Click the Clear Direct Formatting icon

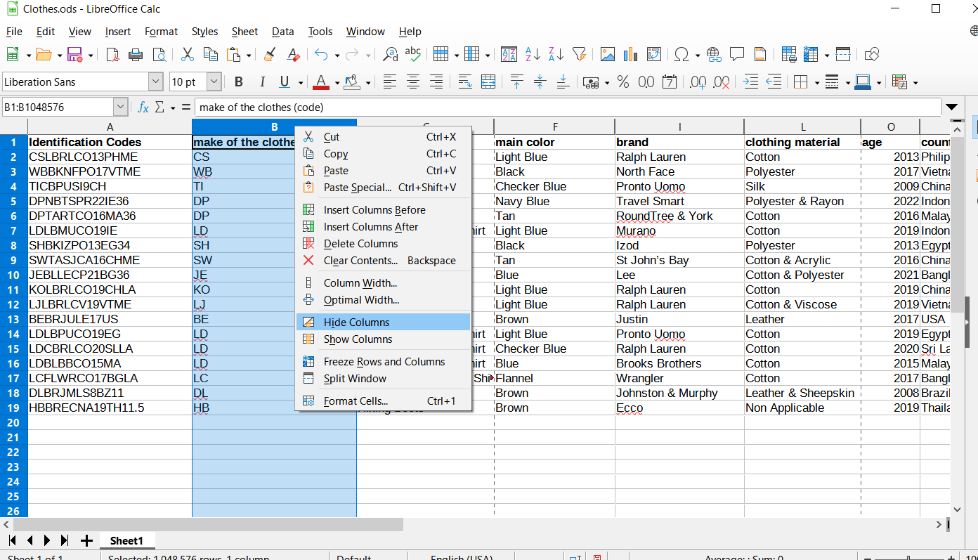tap(293, 54)
